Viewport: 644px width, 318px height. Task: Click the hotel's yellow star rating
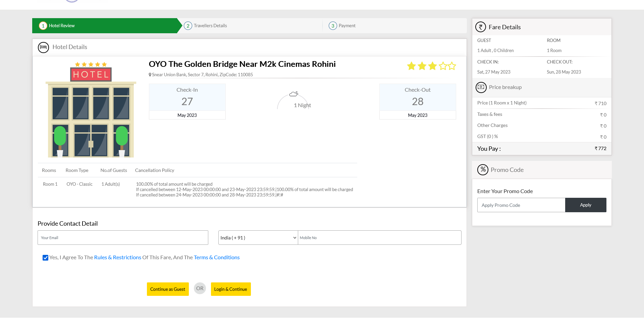(431, 66)
